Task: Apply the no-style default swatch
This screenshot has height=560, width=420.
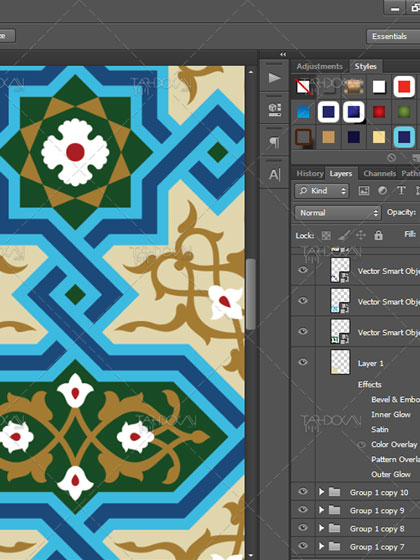Action: coord(304,87)
